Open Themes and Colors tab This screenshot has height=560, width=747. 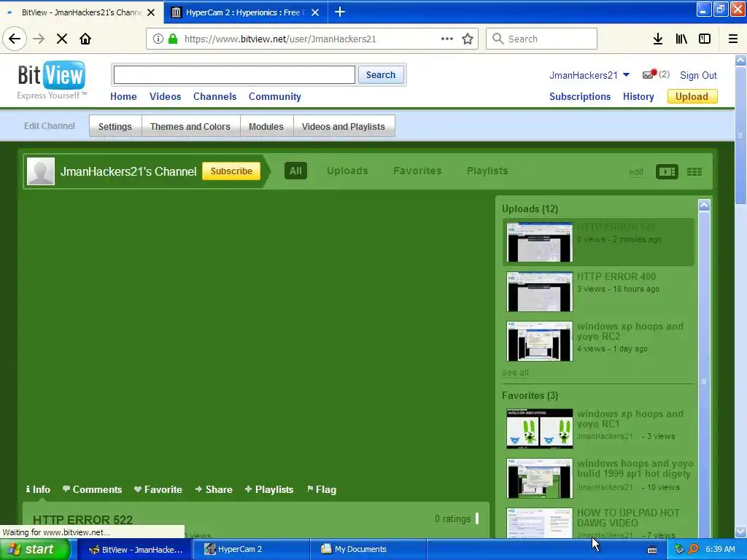[x=190, y=126]
